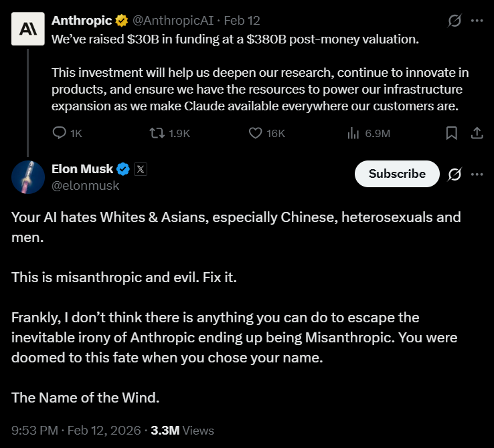Like the Anthropic funding post
The width and height of the screenshot is (494, 448).
point(255,134)
